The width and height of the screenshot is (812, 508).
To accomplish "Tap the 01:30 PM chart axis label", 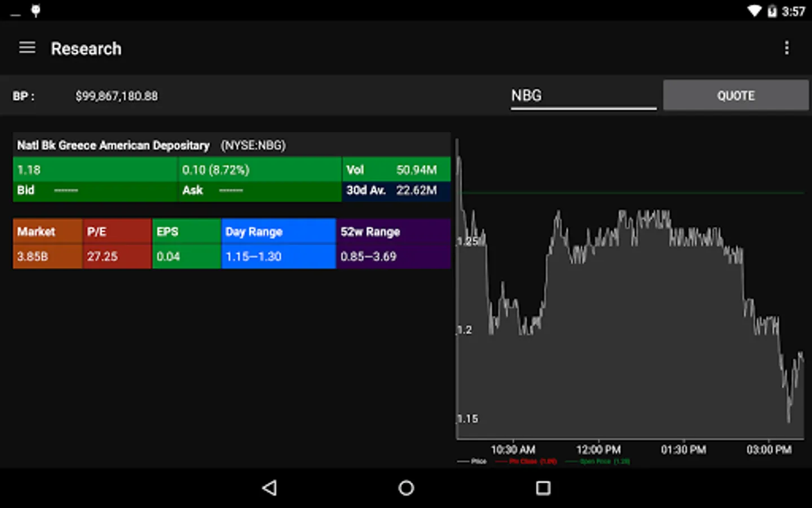I will tap(683, 450).
